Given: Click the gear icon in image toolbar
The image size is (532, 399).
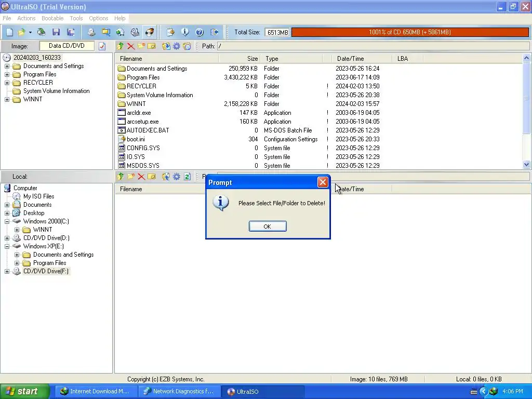Looking at the screenshot, I should click(x=177, y=46).
